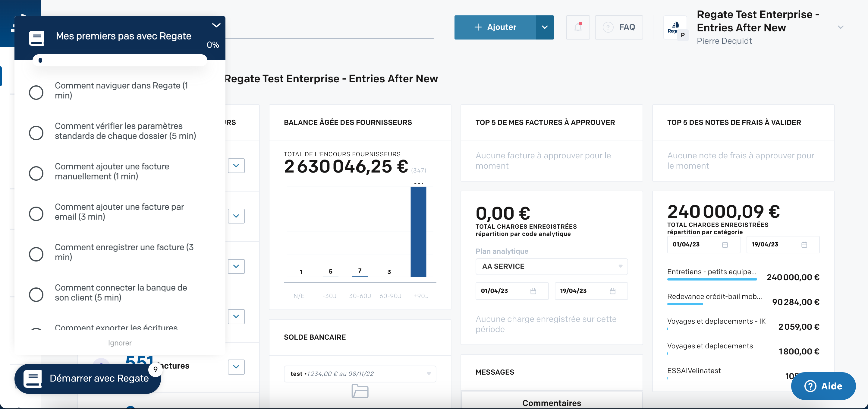This screenshot has width=868, height=409.
Task: Open the AA SERVICE plan analytique dropdown
Action: pyautogui.click(x=551, y=266)
